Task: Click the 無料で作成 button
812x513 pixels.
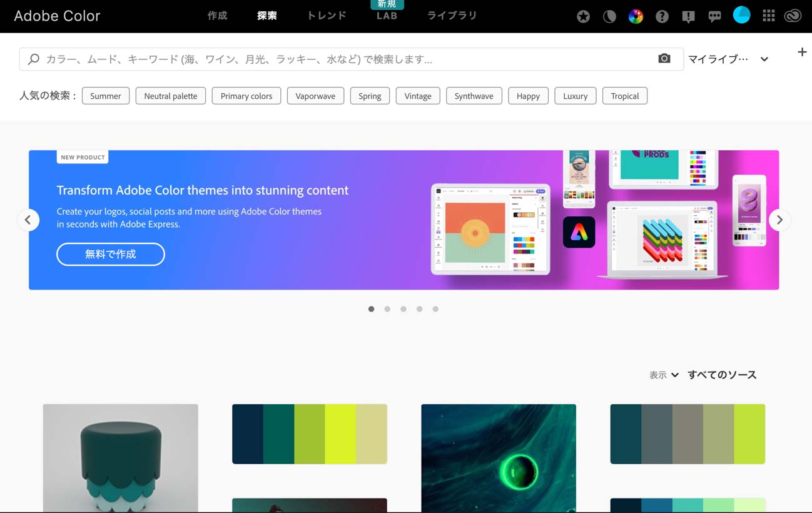Action: click(x=111, y=254)
